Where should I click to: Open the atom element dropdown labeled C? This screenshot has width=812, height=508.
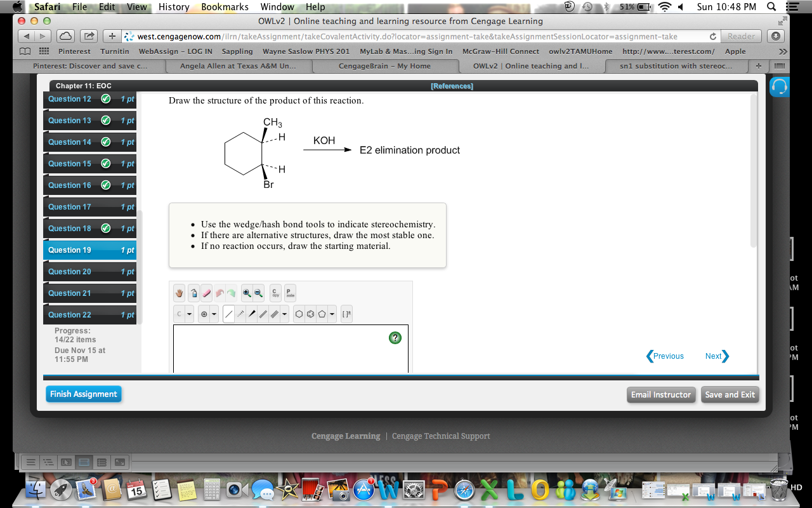coord(179,314)
